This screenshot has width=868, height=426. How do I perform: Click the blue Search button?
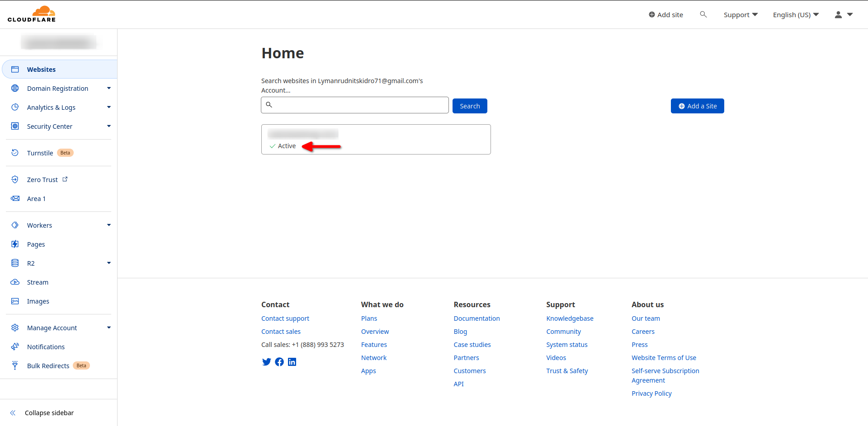click(470, 106)
